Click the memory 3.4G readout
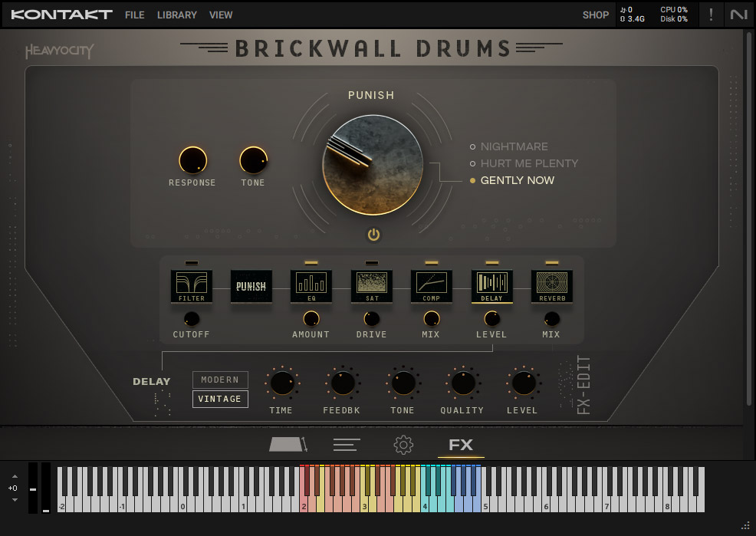The width and height of the screenshot is (756, 536). (x=632, y=19)
